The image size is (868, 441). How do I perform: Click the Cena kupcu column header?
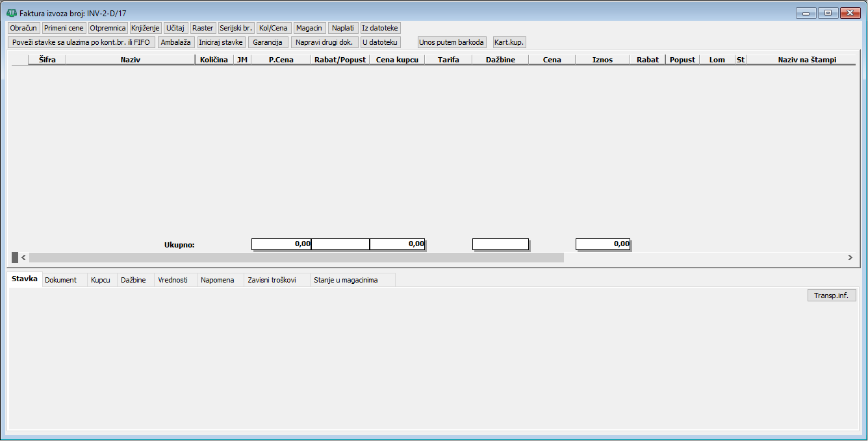398,60
